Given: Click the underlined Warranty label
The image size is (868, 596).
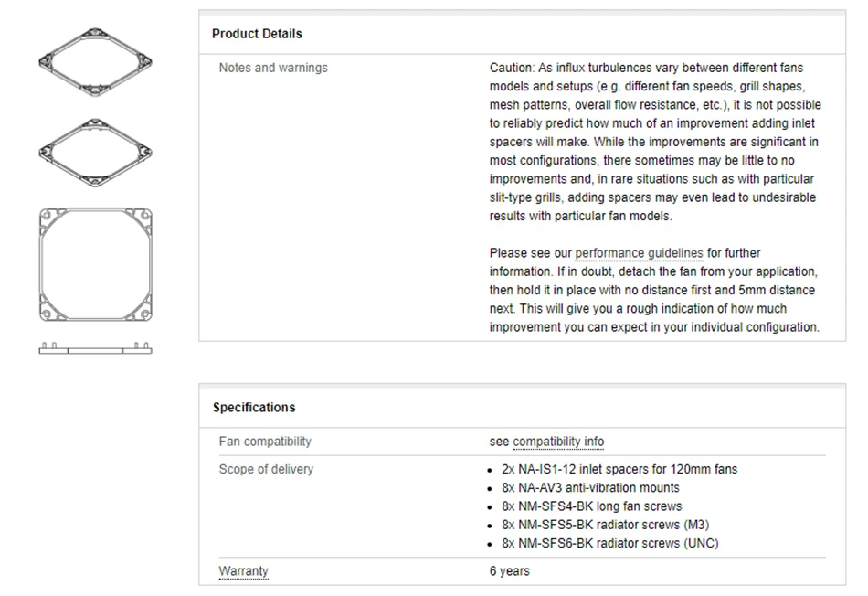Looking at the screenshot, I should [243, 571].
